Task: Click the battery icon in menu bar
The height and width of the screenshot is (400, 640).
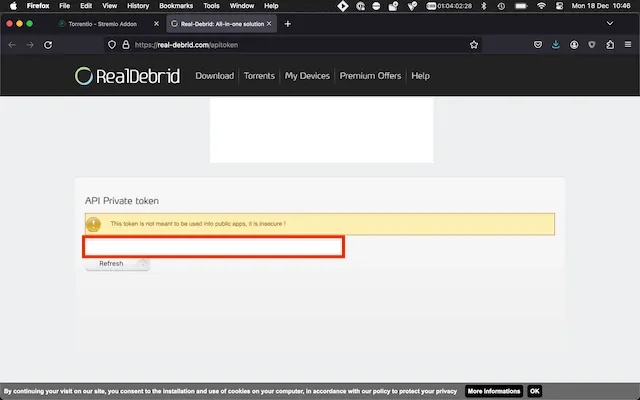Action: (x=521, y=6)
